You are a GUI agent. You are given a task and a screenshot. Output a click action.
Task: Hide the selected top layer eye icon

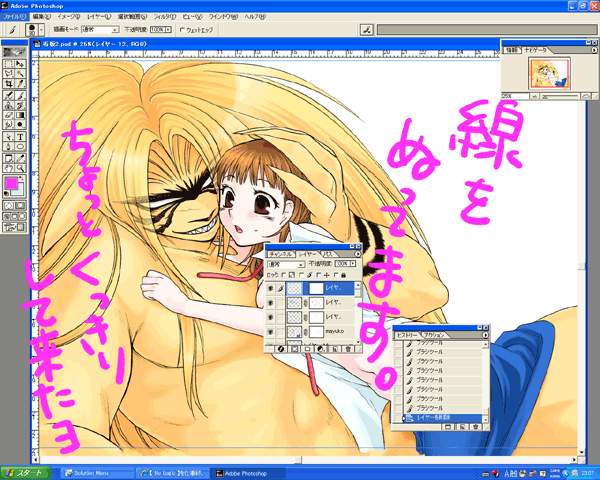271,288
